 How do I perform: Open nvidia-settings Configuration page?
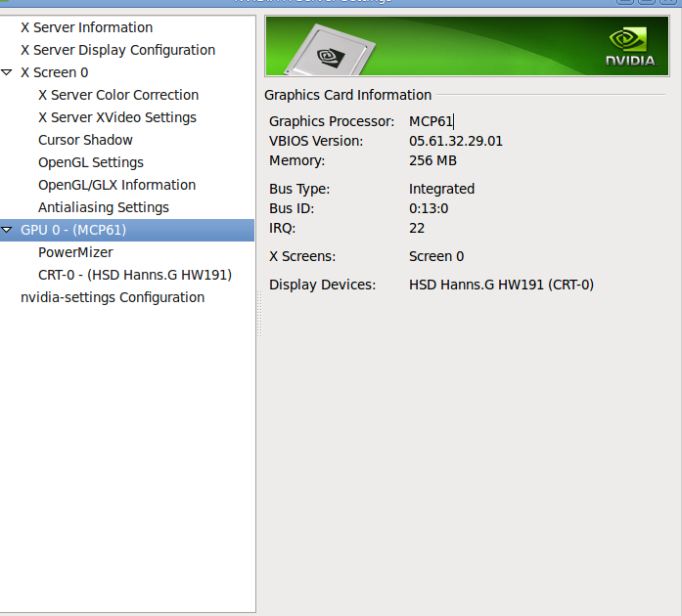(x=113, y=298)
